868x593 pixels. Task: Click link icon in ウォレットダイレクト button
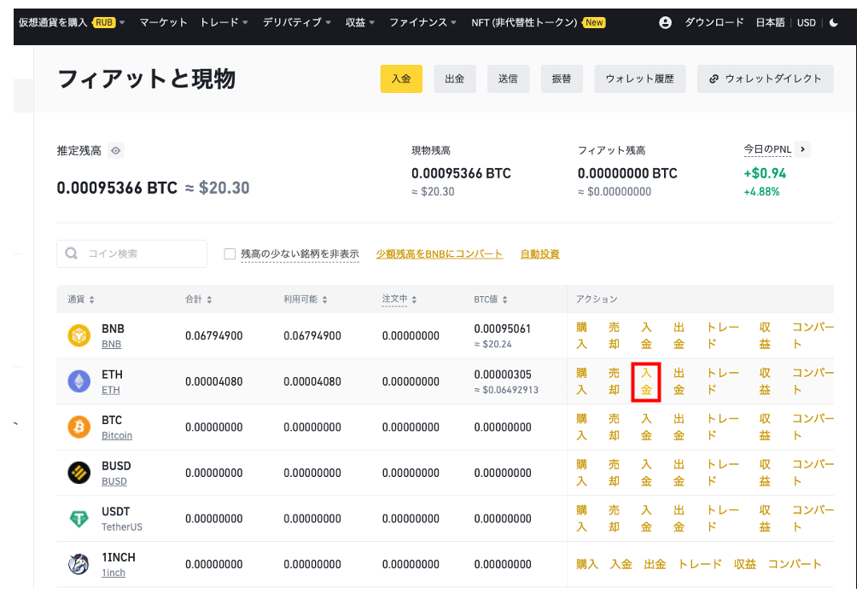[714, 78]
